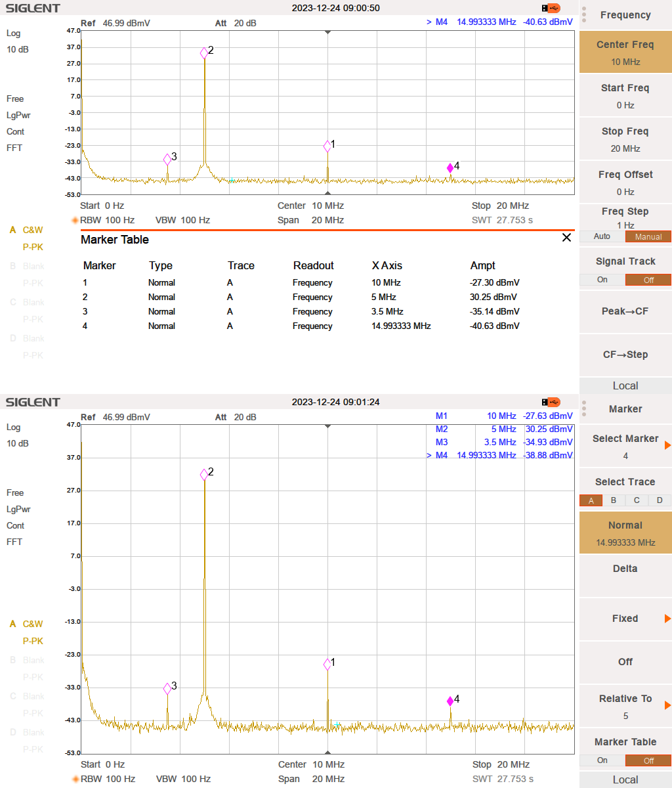Viewport: 672px width, 788px height.
Task: Choose the Delta marker mode softkey
Action: [625, 576]
